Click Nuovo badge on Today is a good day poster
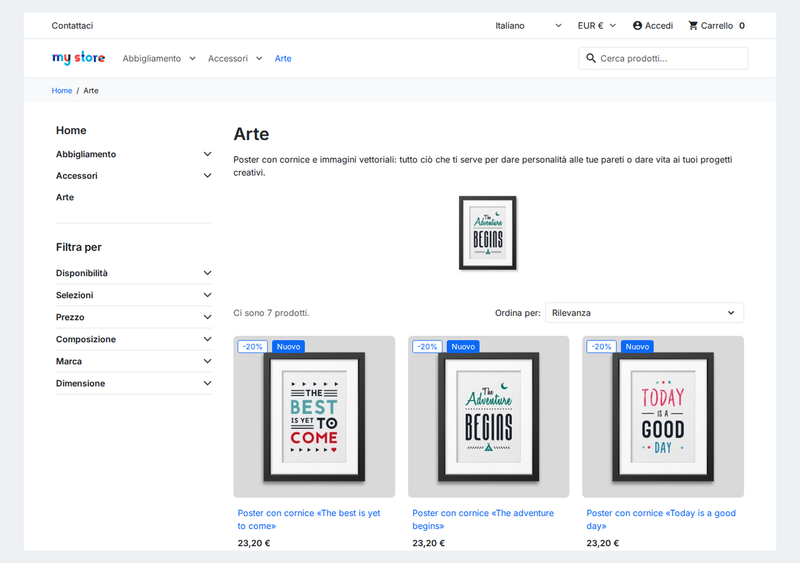 tap(637, 347)
